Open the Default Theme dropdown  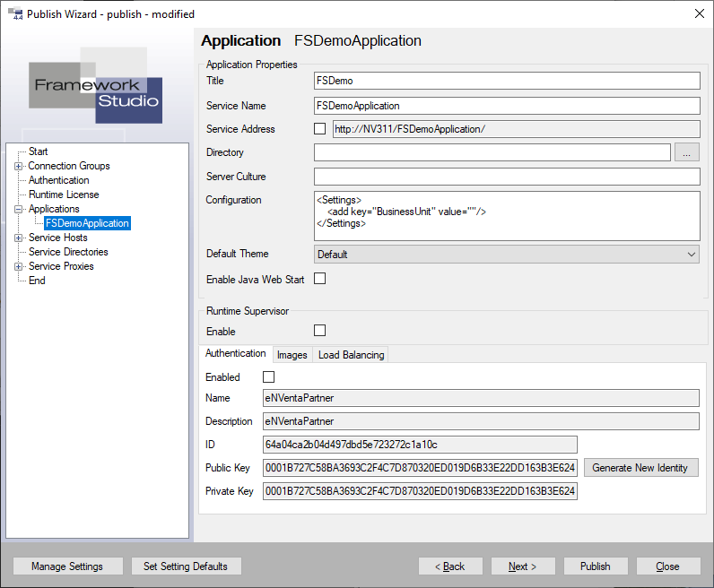(507, 254)
